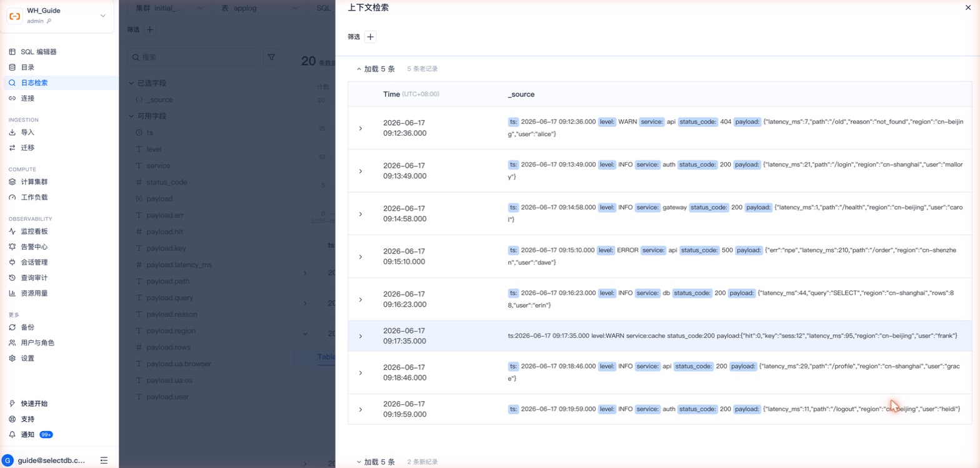The width and height of the screenshot is (980, 468).
Task: Expand the ERROR row at 09:15:10
Action: pyautogui.click(x=360, y=257)
